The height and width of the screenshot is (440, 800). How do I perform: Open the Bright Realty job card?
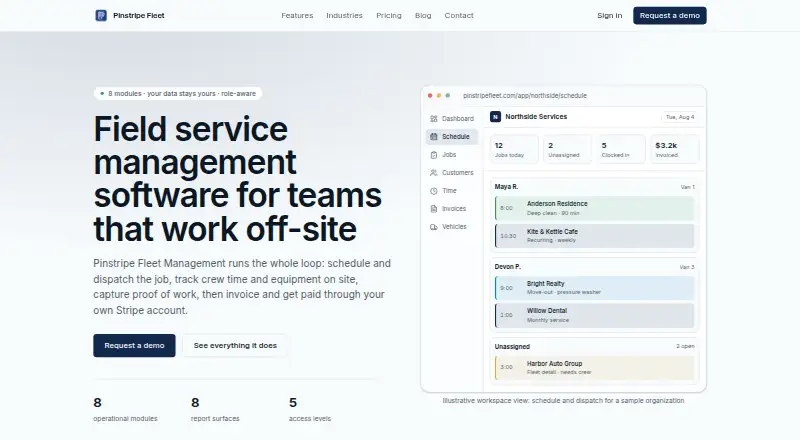pyautogui.click(x=594, y=288)
